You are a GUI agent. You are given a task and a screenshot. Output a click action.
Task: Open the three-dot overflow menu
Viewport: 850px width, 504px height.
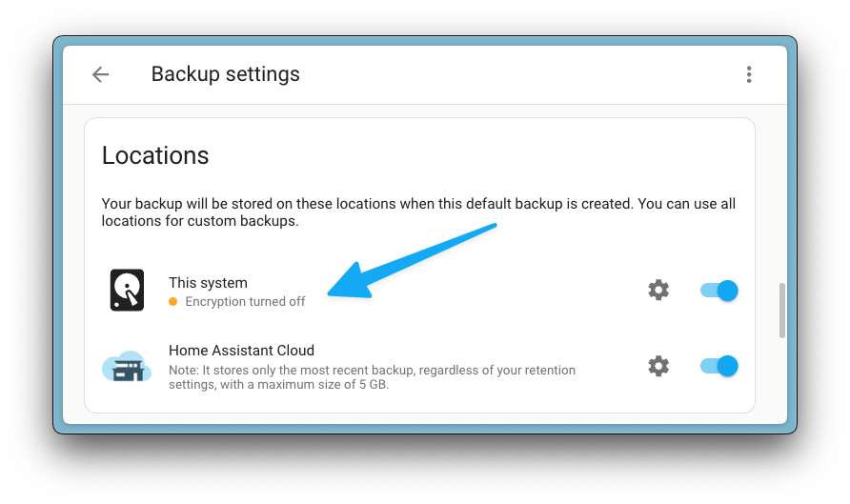point(749,74)
